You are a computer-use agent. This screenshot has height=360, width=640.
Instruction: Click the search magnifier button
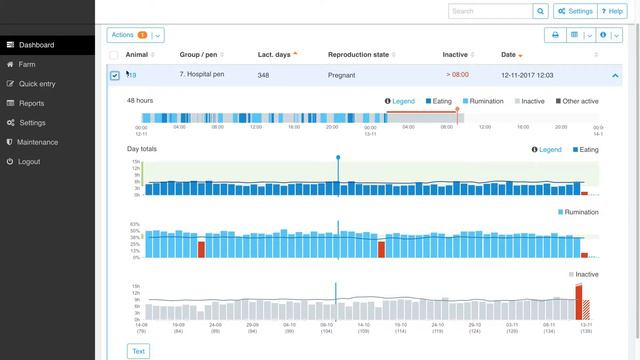click(540, 11)
